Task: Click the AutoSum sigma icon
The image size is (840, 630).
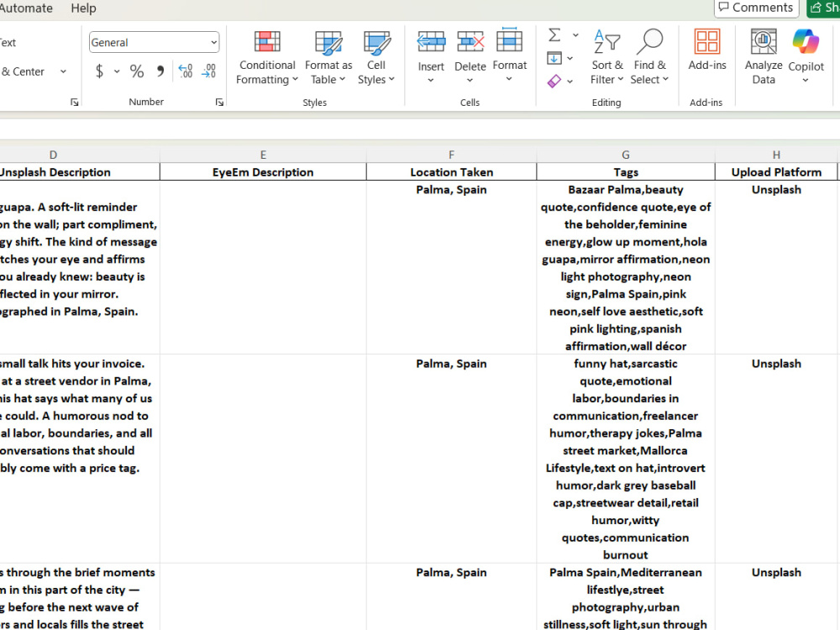Action: coord(555,35)
